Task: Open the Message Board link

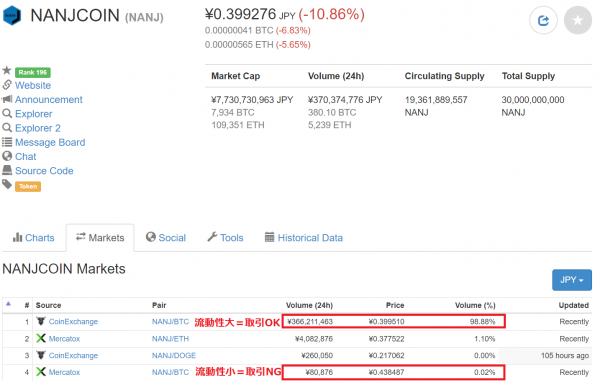Action: click(50, 142)
